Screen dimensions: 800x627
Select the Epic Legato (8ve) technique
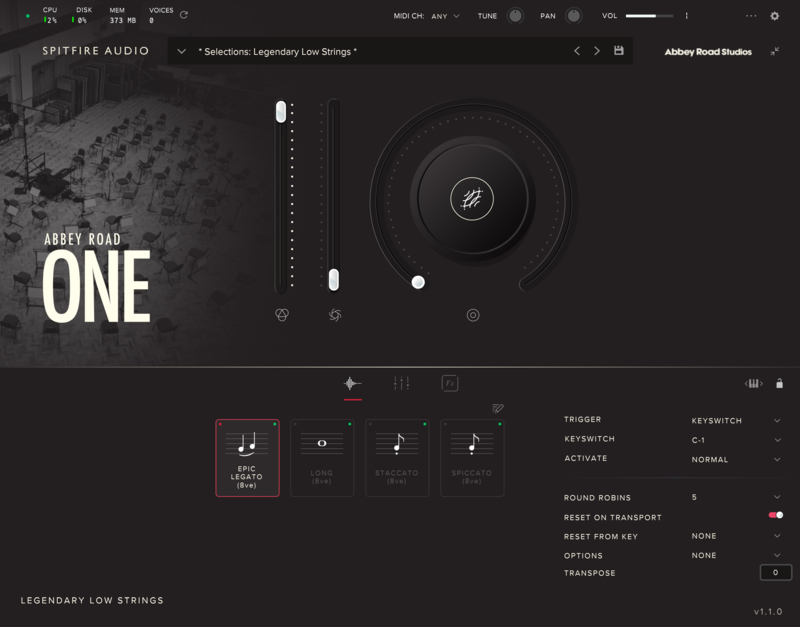[x=247, y=458]
